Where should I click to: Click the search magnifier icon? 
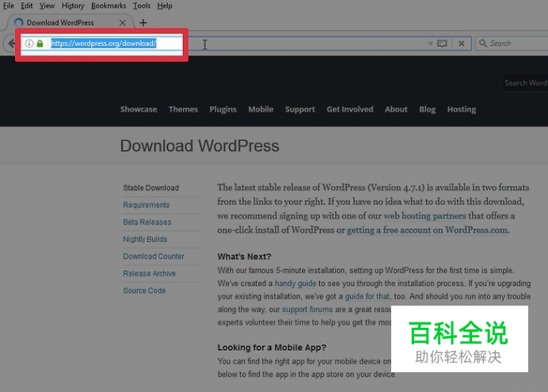[x=482, y=43]
